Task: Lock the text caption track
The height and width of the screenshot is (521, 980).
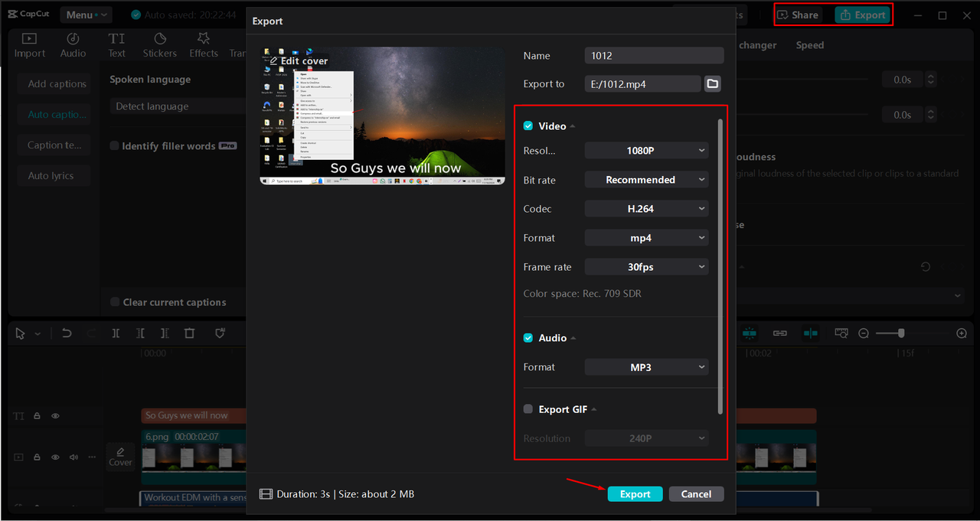Action: click(x=38, y=416)
